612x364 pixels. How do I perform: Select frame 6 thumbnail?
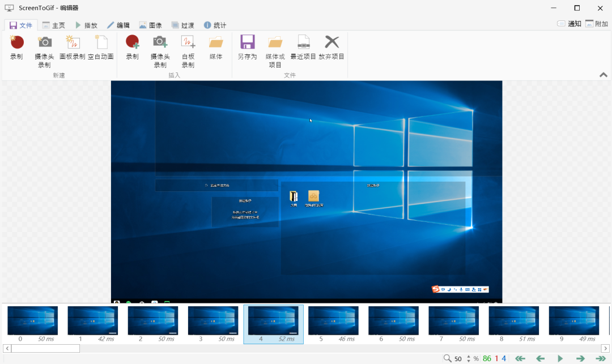(393, 324)
